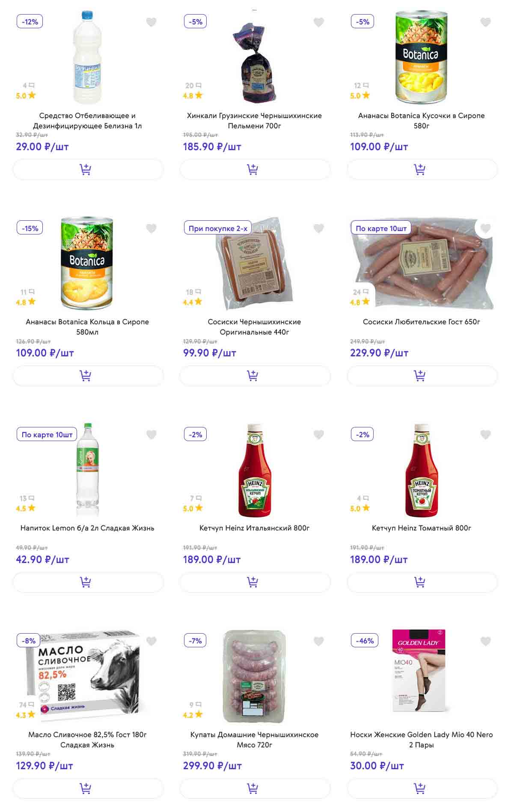Favorite the Ананасы Botanica Кусочки product
The height and width of the screenshot is (812, 514).
click(485, 22)
